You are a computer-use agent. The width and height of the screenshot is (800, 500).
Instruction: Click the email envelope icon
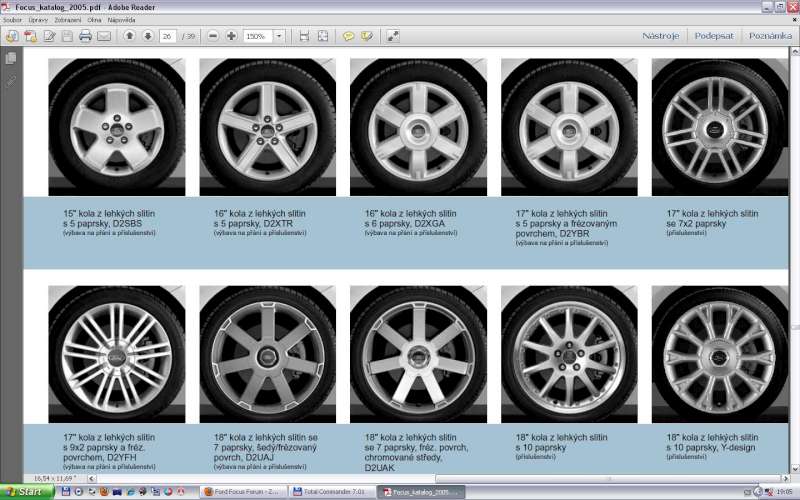tap(103, 36)
